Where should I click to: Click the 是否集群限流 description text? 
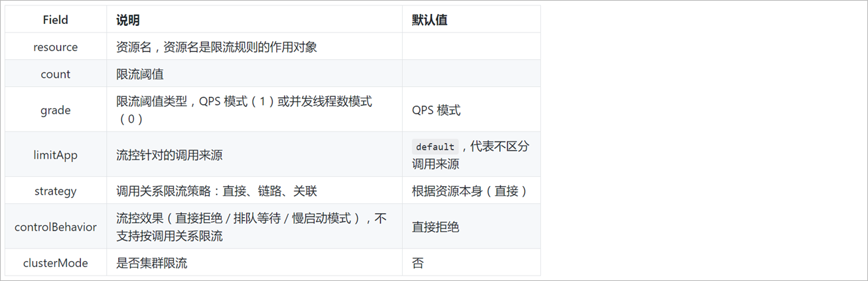pyautogui.click(x=152, y=263)
